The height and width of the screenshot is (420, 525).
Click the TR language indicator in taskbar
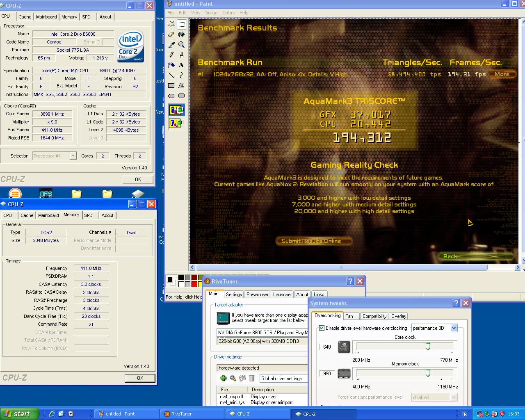[x=464, y=414]
